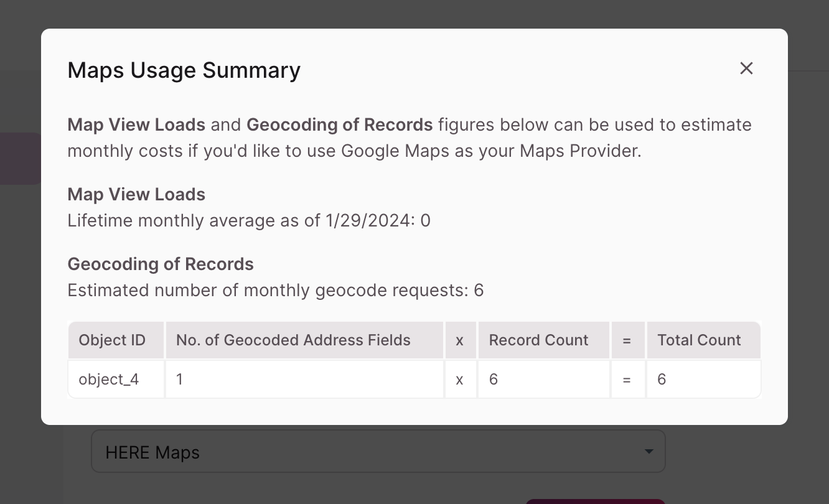Image resolution: width=829 pixels, height=504 pixels.
Task: Click the lifetime monthly average text line
Action: click(249, 221)
